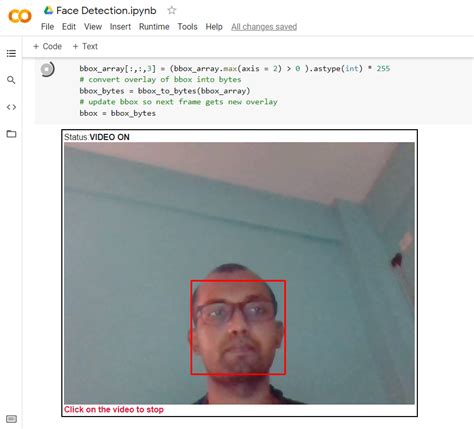
Task: Click the 'VIDEO ON' status text
Action: tap(109, 137)
